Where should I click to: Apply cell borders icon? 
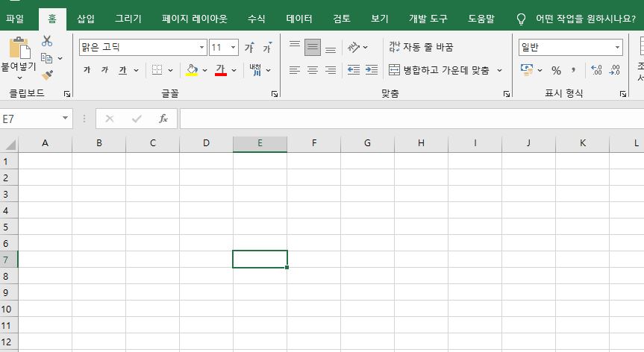pyautogui.click(x=157, y=70)
